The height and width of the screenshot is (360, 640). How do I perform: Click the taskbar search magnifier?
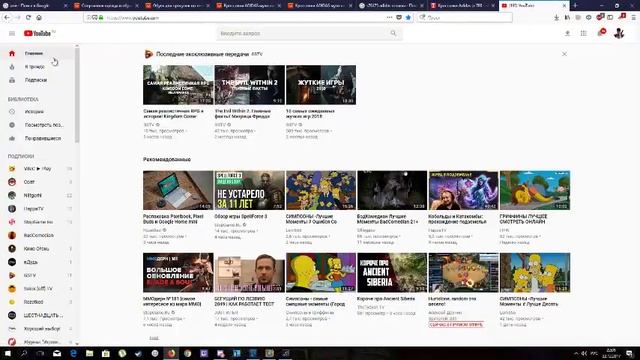24,353
